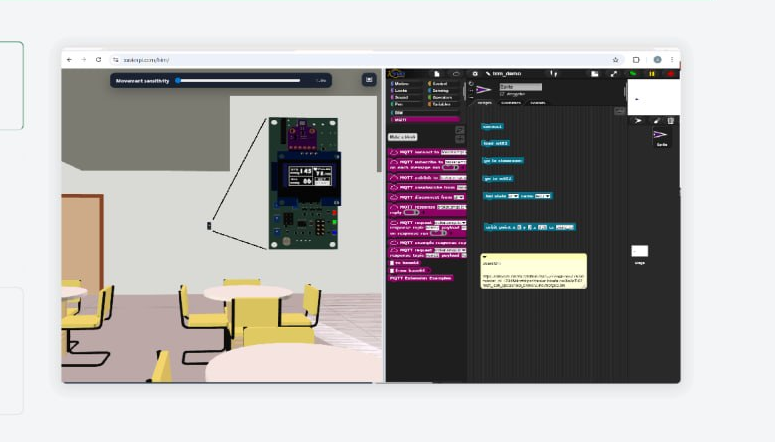
Task: Open the browser extensions icon
Action: click(x=636, y=60)
